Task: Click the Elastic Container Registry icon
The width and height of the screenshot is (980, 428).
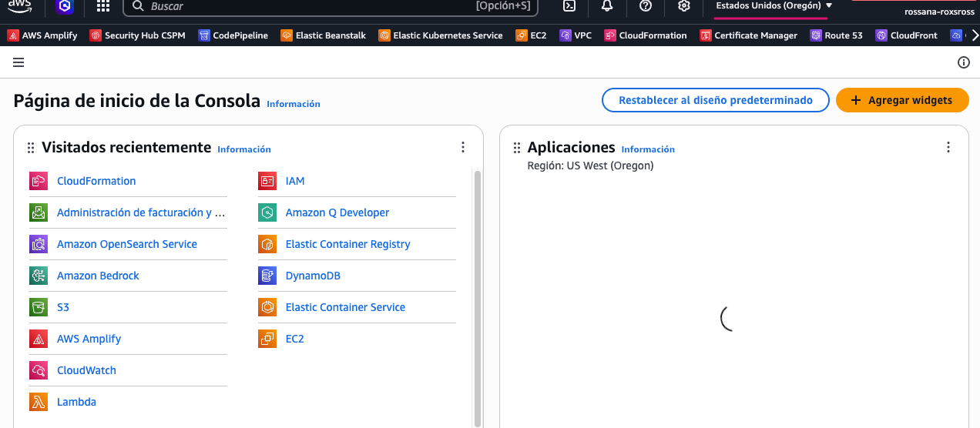Action: [x=267, y=244]
